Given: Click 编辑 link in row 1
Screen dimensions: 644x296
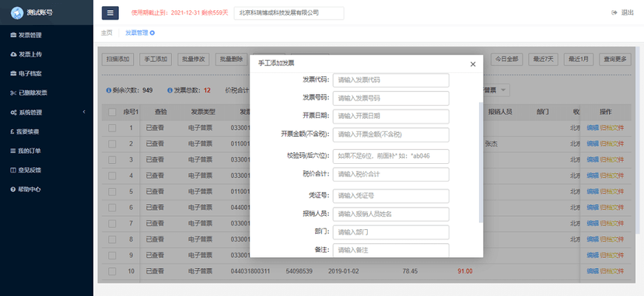Looking at the screenshot, I should pyautogui.click(x=593, y=128).
